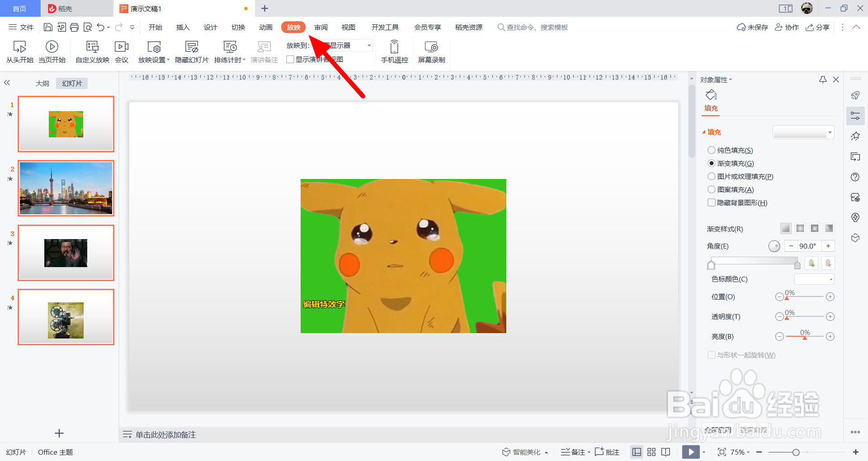Click the redo arrow icon
Image resolution: width=868 pixels, height=461 pixels.
tap(119, 27)
